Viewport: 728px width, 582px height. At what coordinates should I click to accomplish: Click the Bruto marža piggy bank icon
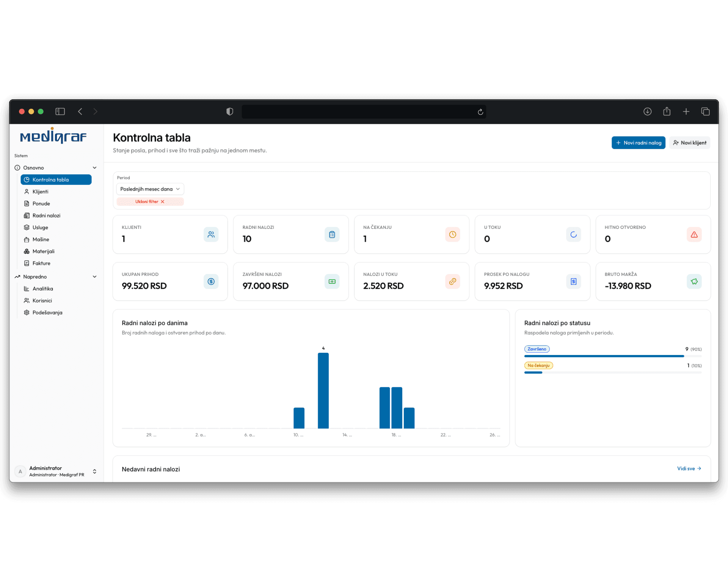point(694,282)
